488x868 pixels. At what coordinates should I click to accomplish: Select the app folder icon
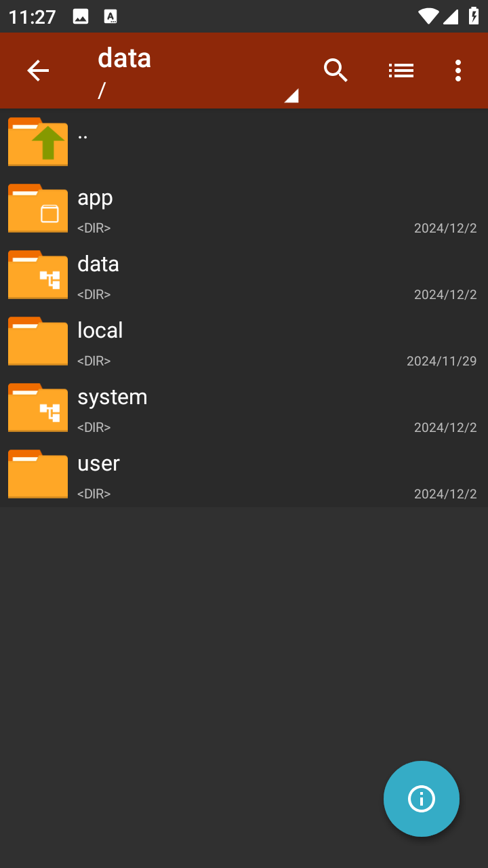coord(38,208)
